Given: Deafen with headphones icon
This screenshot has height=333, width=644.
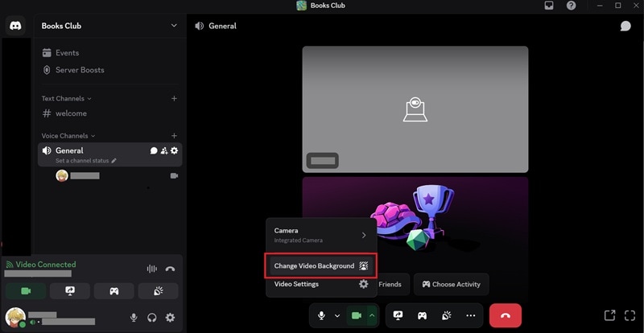Looking at the screenshot, I should 152,318.
